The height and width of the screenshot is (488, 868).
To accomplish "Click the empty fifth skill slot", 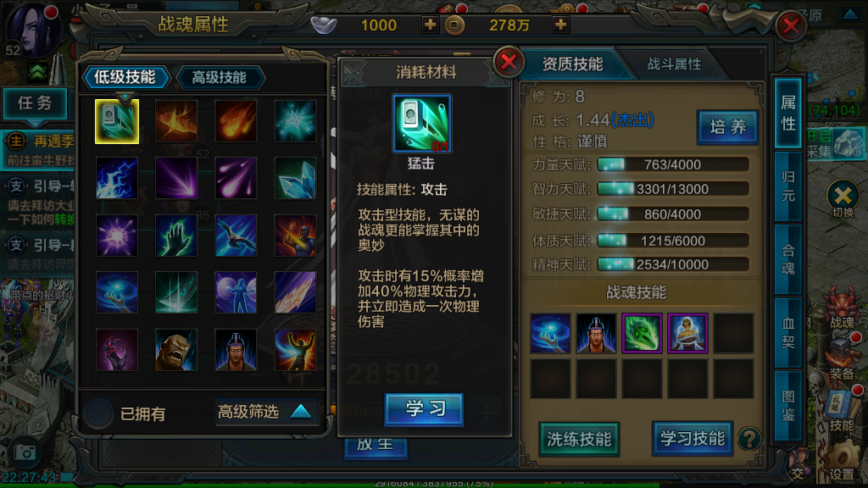I will point(733,333).
